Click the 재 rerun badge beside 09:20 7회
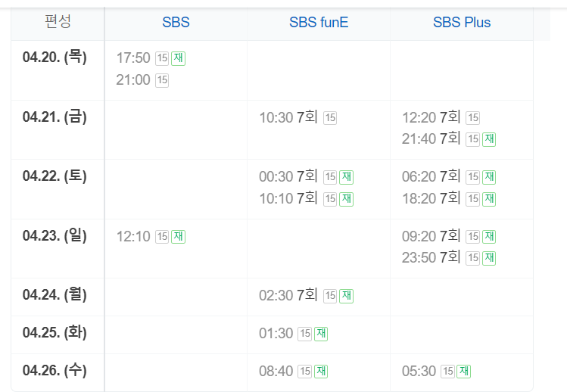The width and height of the screenshot is (567, 392). pyautogui.click(x=489, y=237)
